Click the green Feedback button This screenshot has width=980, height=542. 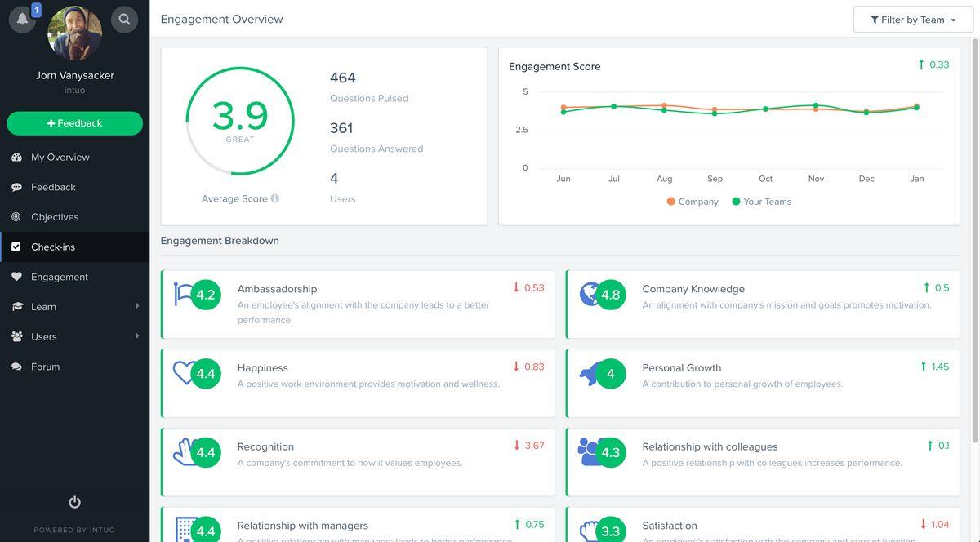[74, 123]
